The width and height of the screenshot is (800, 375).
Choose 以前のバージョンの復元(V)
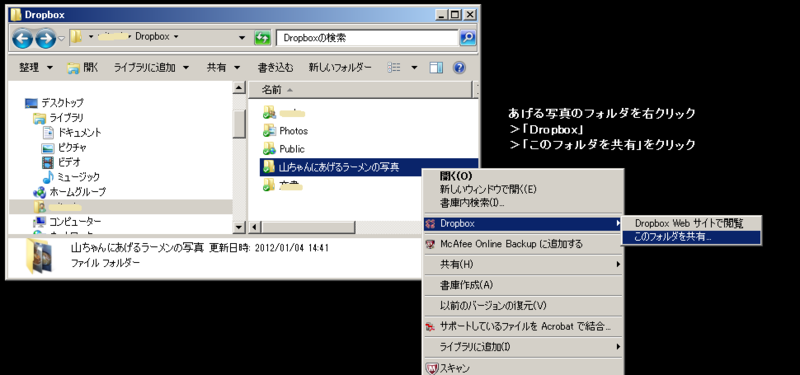pyautogui.click(x=524, y=306)
